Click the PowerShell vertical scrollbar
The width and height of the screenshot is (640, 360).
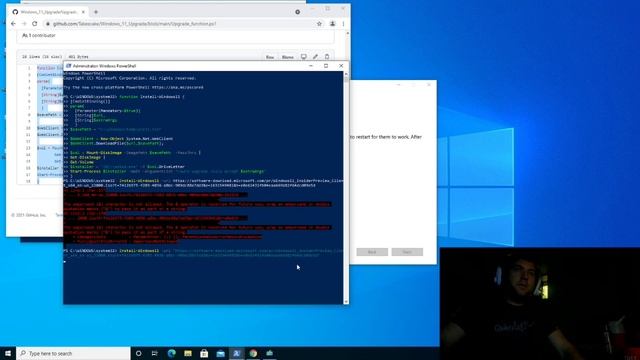click(346, 188)
